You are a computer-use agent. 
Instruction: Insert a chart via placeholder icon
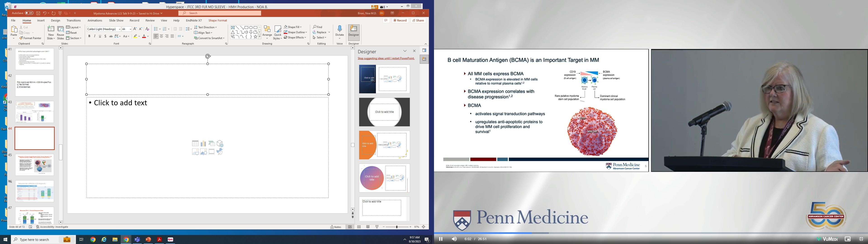click(203, 143)
